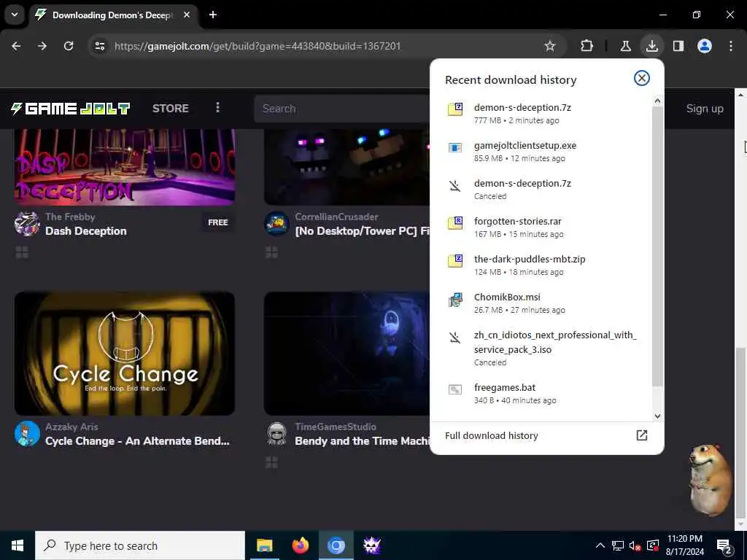Click the ChomikBox.msi installer icon

455,300
